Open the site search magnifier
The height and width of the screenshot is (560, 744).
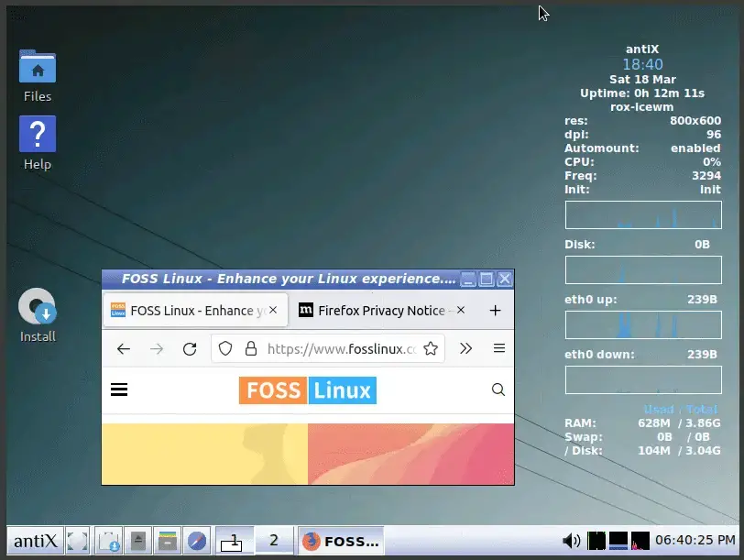pos(498,390)
